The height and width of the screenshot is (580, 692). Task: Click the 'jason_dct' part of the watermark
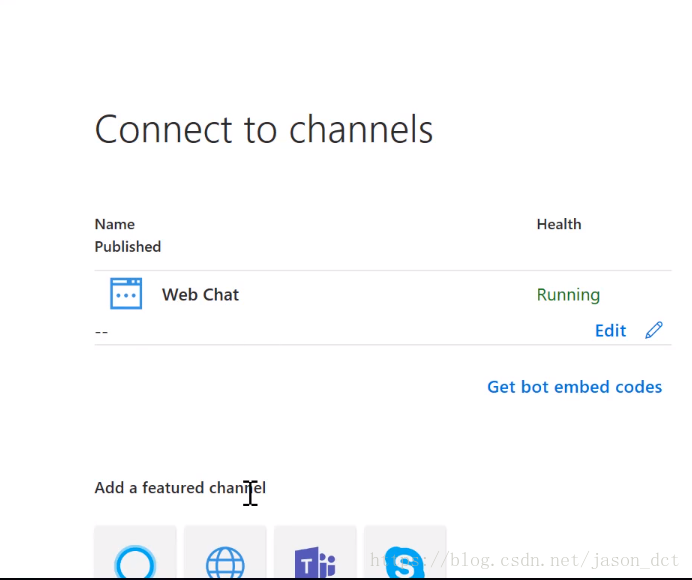642,561
